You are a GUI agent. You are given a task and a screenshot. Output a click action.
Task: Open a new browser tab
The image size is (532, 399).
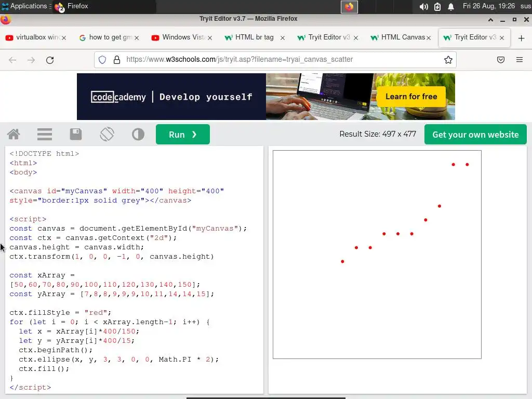pos(522,38)
